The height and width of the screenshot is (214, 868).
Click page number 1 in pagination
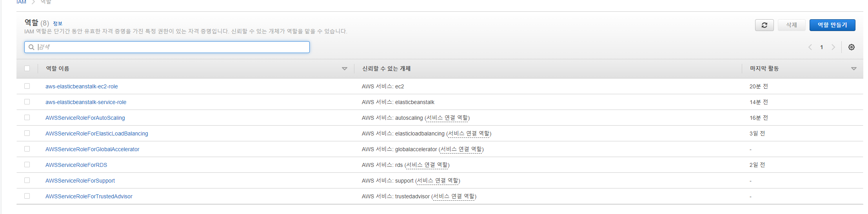coord(822,47)
